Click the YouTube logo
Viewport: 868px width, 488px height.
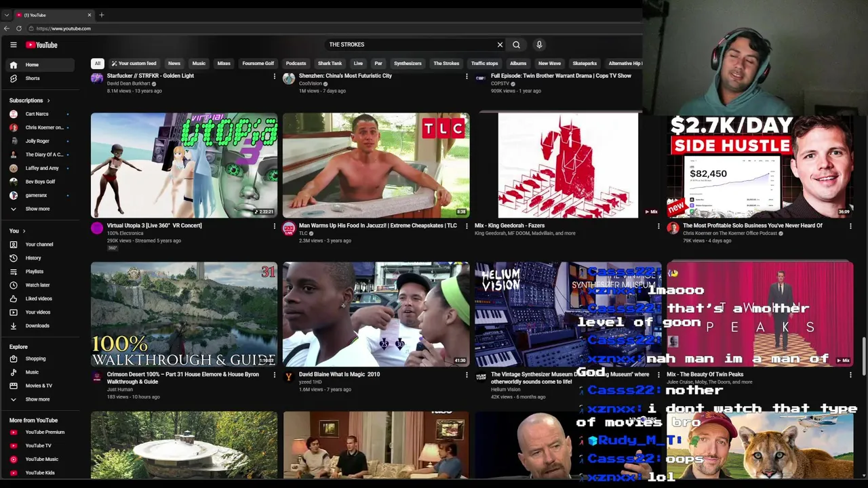pos(41,45)
